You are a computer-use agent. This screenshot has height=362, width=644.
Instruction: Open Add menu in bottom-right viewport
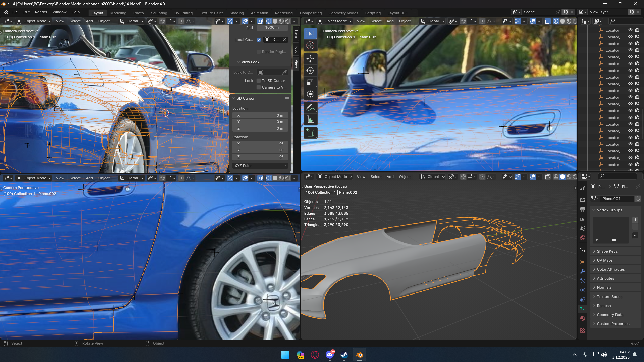pyautogui.click(x=390, y=177)
